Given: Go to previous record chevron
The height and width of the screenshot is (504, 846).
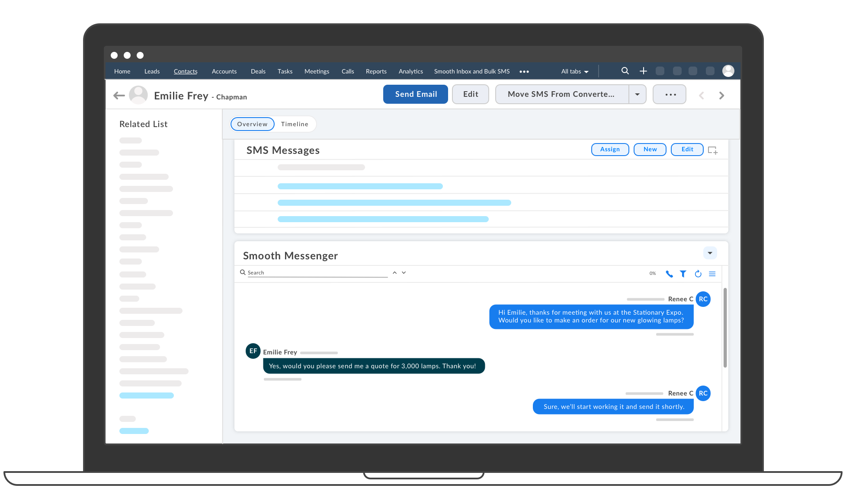Looking at the screenshot, I should [x=702, y=96].
